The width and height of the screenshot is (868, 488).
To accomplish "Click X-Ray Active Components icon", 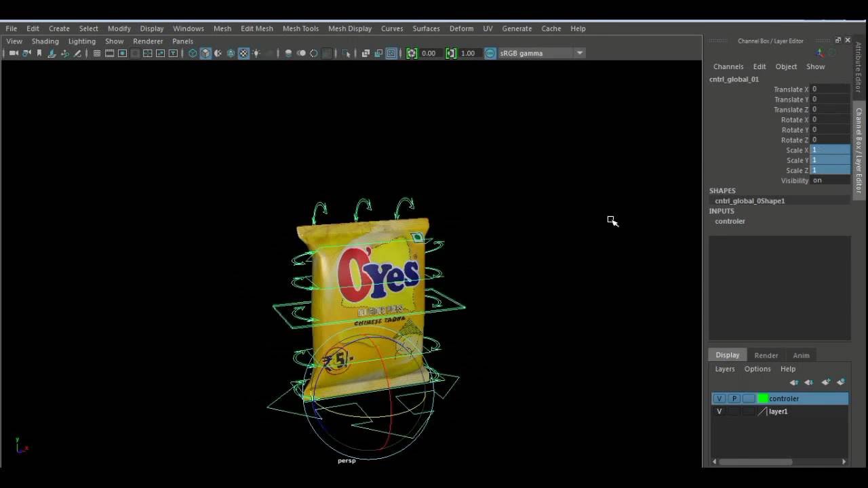I will point(378,53).
